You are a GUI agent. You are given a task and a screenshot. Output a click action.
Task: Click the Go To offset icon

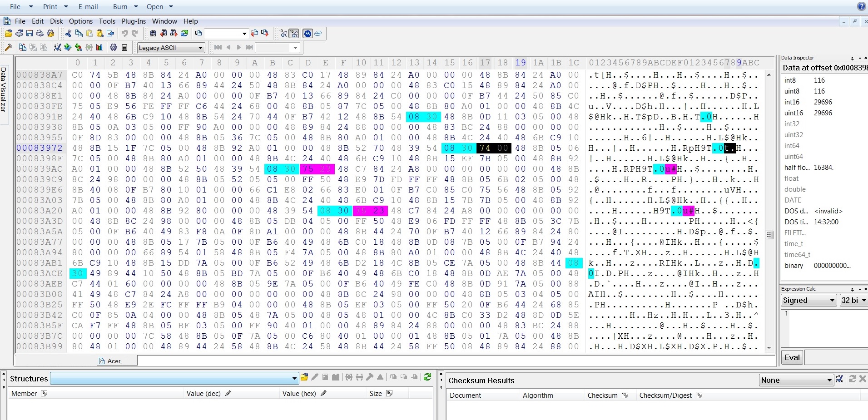click(198, 33)
